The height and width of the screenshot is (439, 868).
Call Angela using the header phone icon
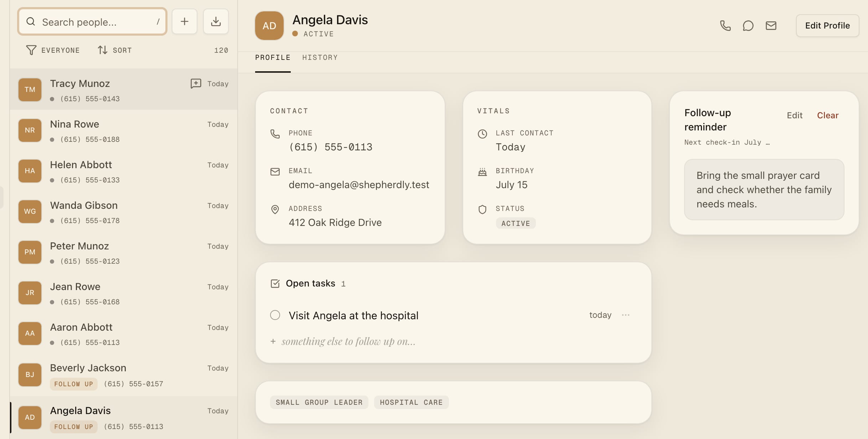725,26
